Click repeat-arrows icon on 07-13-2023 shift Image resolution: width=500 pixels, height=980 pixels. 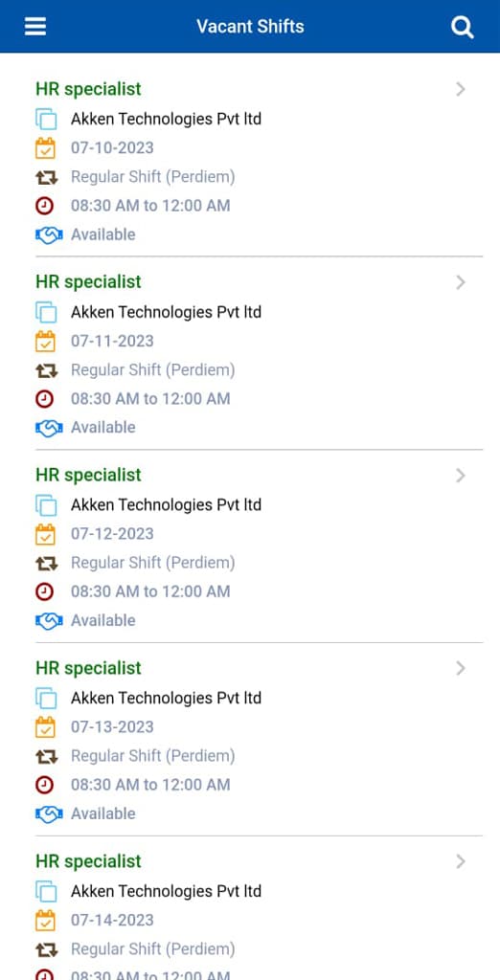(46, 757)
